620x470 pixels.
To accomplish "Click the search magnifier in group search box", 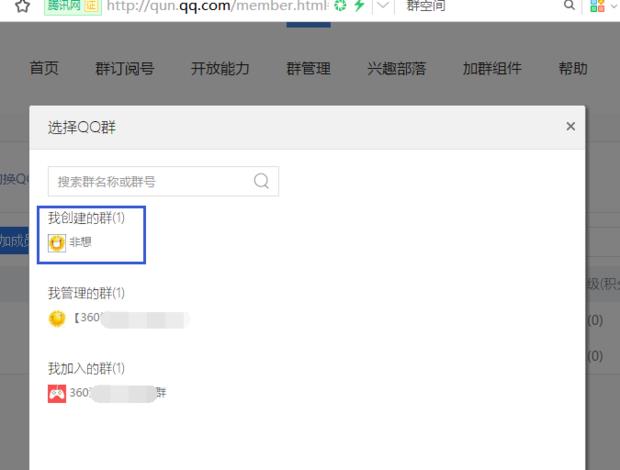I will (261, 181).
